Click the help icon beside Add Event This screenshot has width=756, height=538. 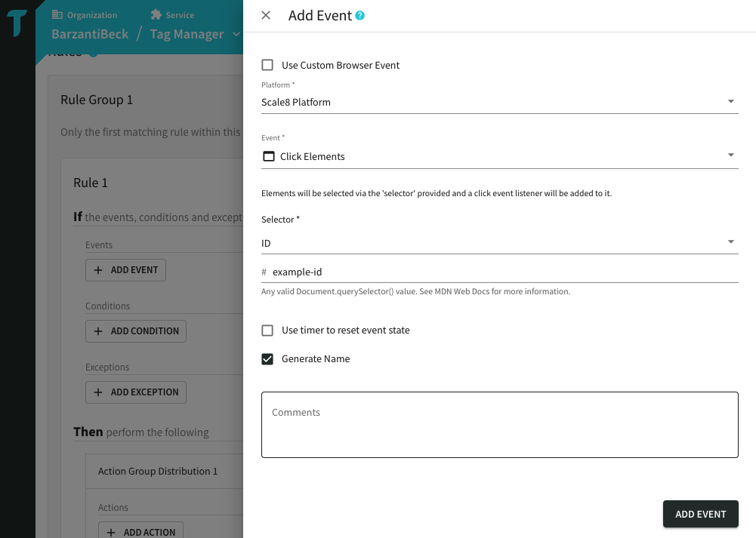click(x=360, y=16)
